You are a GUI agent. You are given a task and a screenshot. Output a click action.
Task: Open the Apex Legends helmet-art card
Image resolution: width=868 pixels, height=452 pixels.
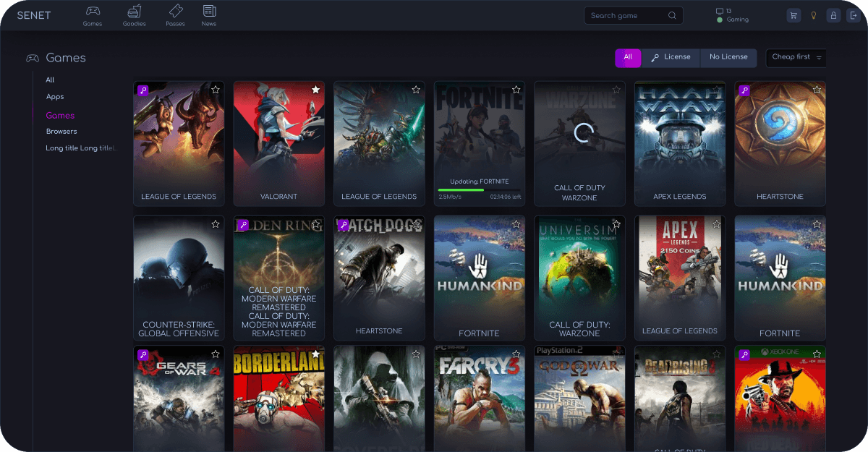[680, 143]
